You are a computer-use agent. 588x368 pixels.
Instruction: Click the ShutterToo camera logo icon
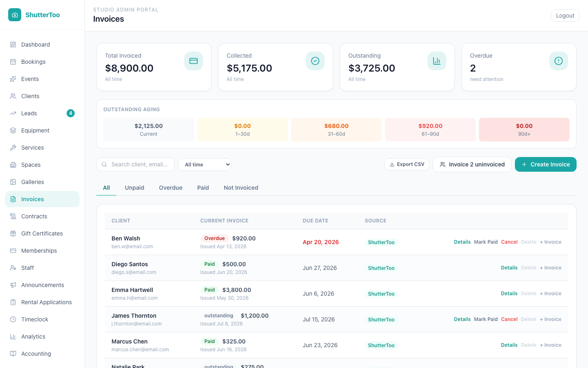(15, 15)
